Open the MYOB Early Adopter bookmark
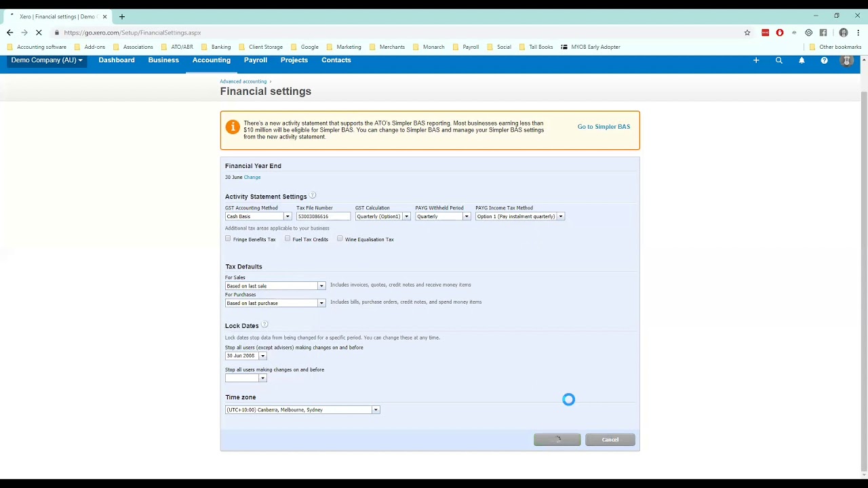Image resolution: width=868 pixels, height=488 pixels. click(590, 47)
